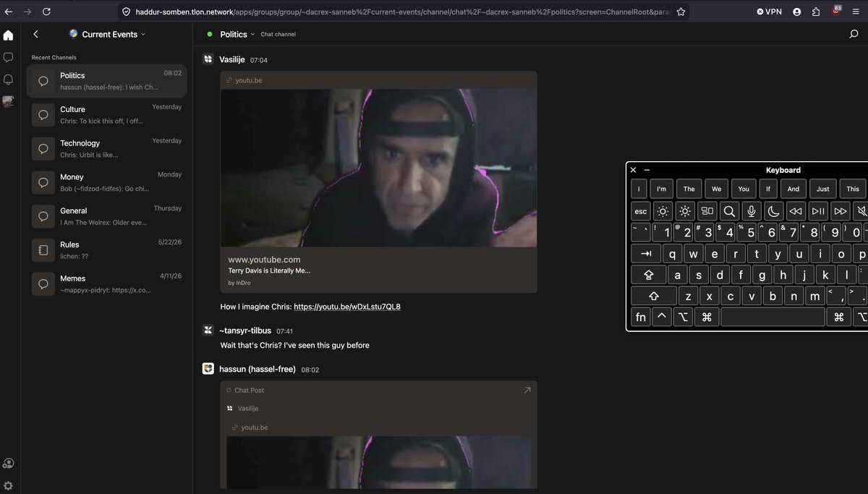
Task: Raise brightness with the keyboard brightness-up key
Action: point(685,211)
